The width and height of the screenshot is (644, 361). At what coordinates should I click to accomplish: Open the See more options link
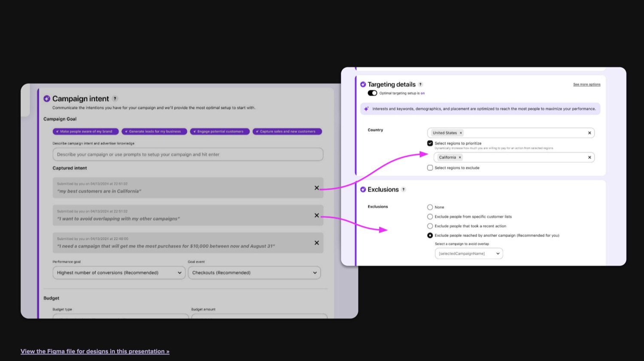pyautogui.click(x=586, y=84)
